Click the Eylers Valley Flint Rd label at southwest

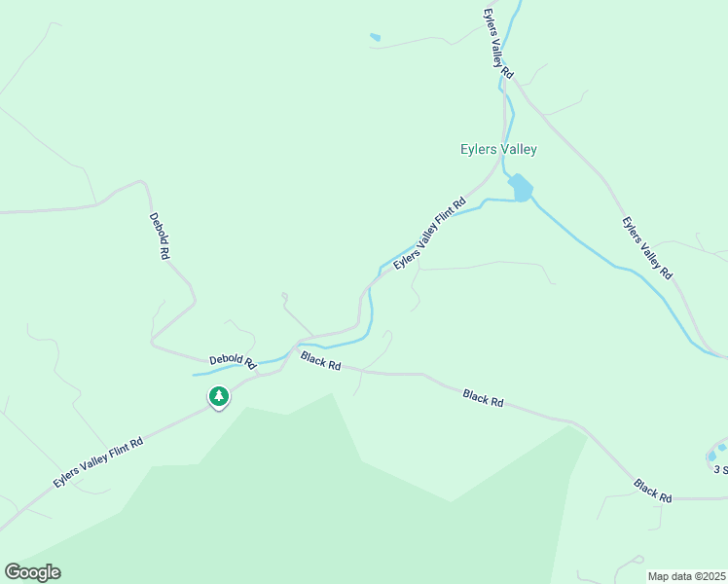pyautogui.click(x=98, y=462)
